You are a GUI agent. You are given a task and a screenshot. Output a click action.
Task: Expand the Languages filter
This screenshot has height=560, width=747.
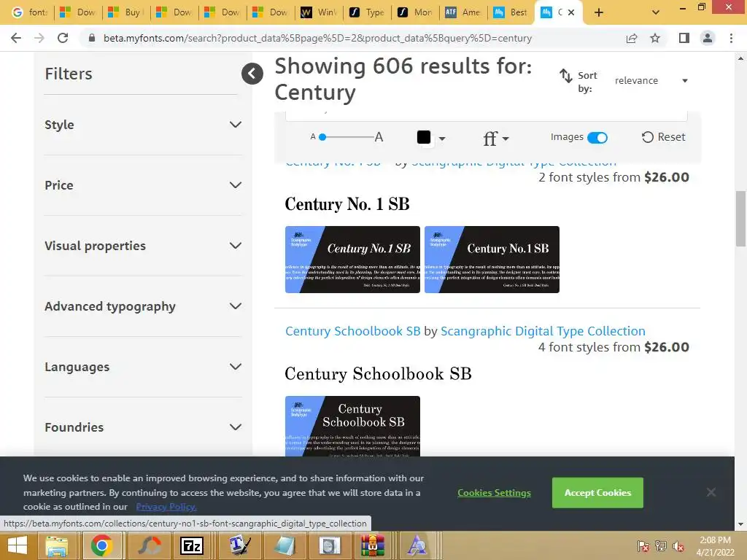(143, 367)
